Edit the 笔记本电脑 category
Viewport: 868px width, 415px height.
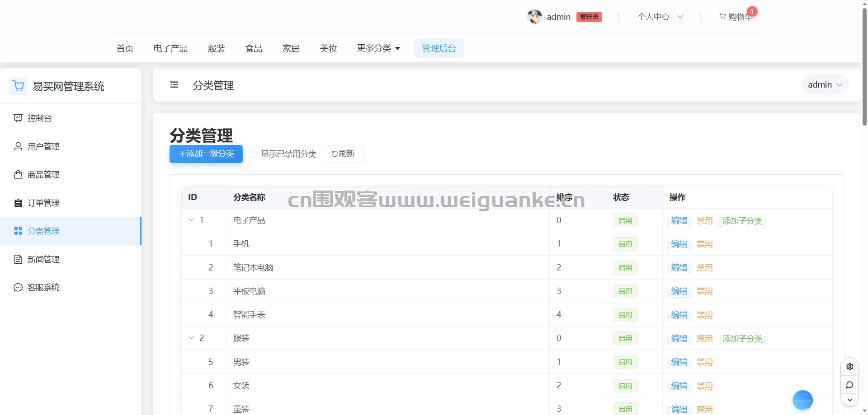679,267
